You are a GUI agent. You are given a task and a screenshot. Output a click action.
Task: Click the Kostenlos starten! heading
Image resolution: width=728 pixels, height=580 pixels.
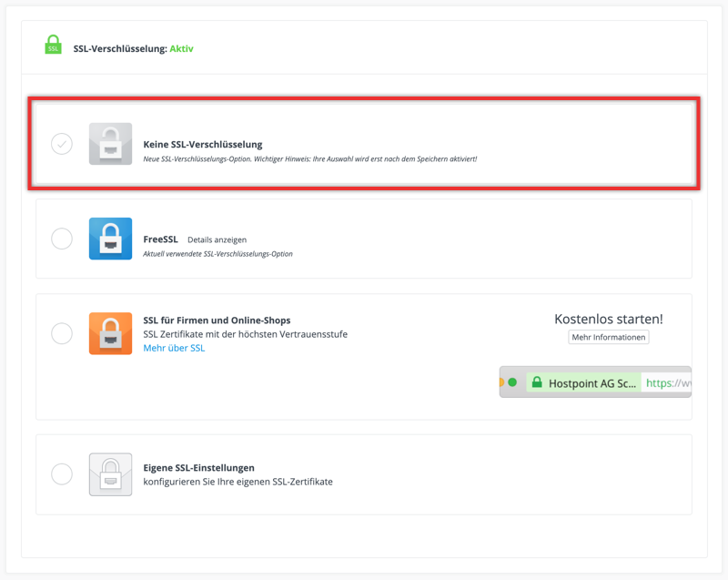tap(609, 319)
